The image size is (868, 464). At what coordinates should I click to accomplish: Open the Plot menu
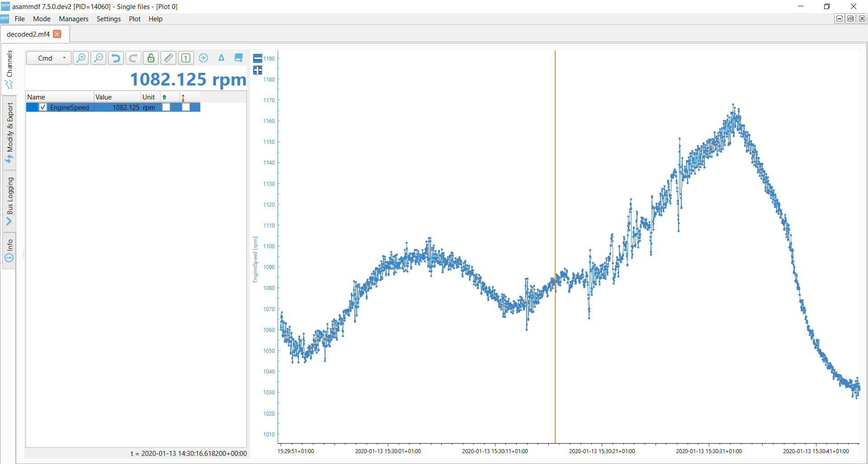point(135,19)
